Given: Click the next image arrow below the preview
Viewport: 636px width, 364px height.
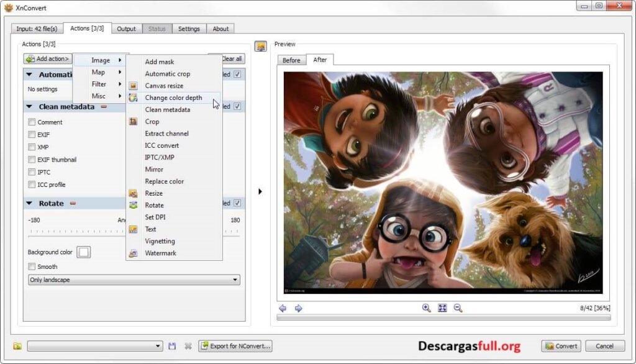Looking at the screenshot, I should [x=298, y=307].
